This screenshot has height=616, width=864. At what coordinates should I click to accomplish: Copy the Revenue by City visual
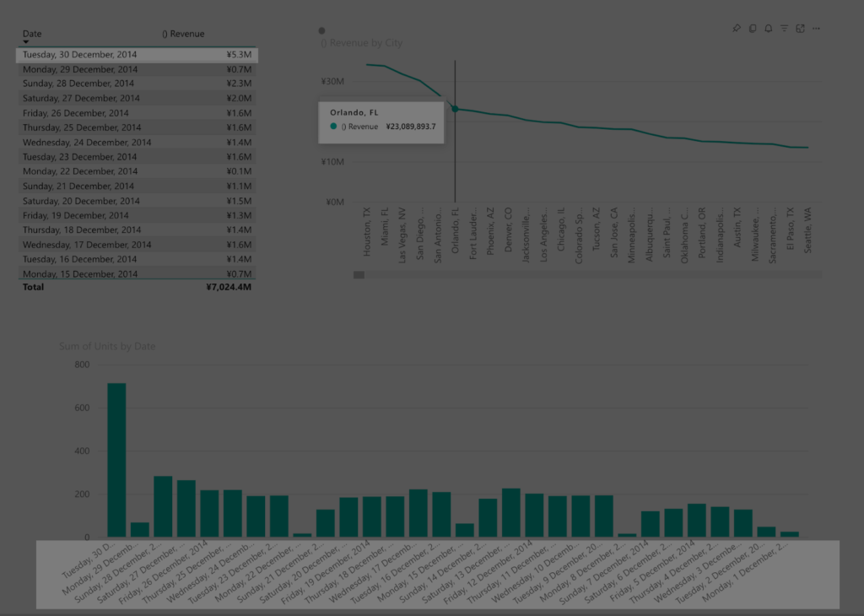click(x=753, y=29)
